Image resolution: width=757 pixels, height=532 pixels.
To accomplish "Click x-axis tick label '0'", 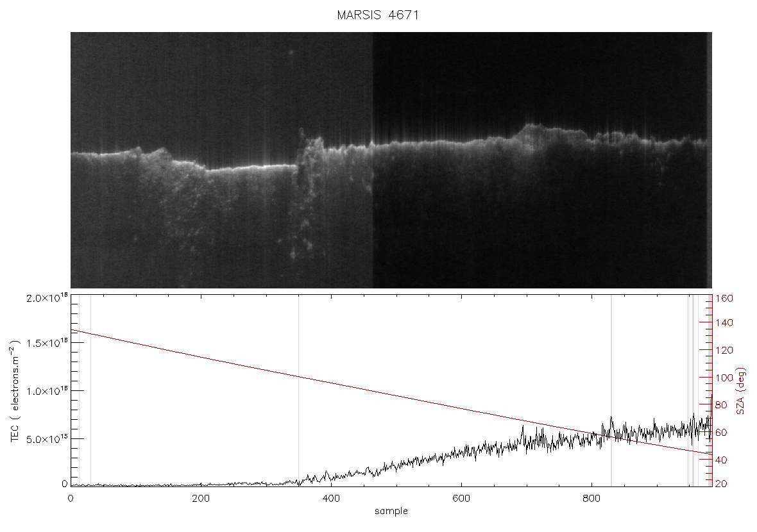I will pyautogui.click(x=71, y=499).
